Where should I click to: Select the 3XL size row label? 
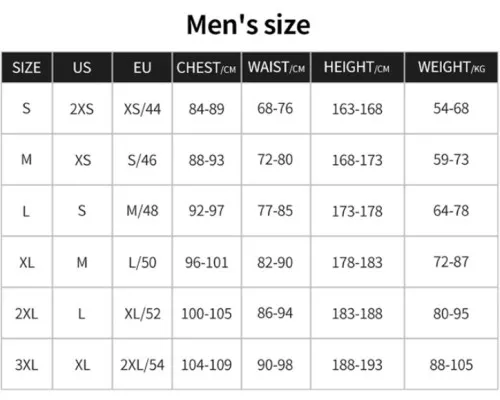[27, 365]
